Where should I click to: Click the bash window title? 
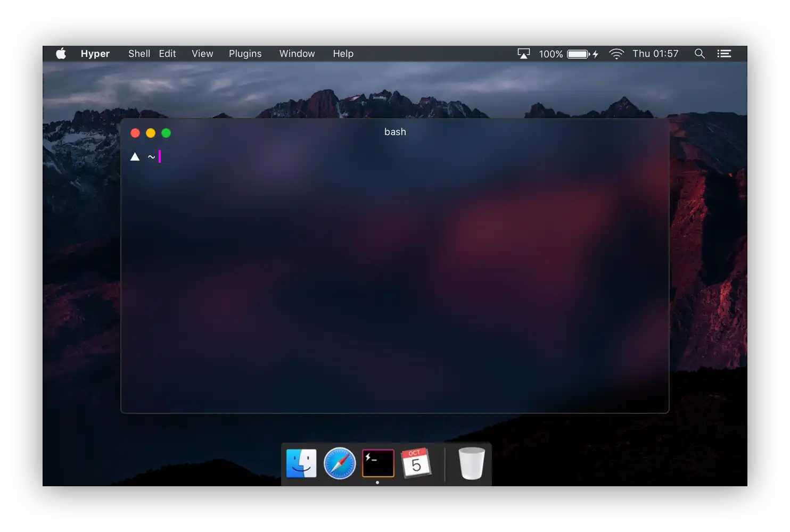395,132
